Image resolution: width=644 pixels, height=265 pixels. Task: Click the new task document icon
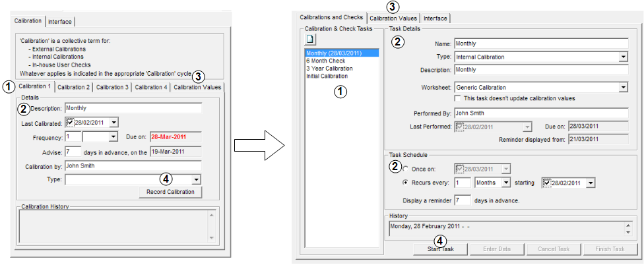[x=311, y=40]
